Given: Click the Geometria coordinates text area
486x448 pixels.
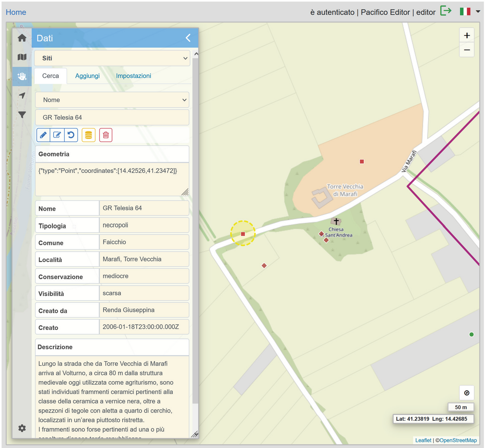Looking at the screenshot, I should tap(112, 179).
